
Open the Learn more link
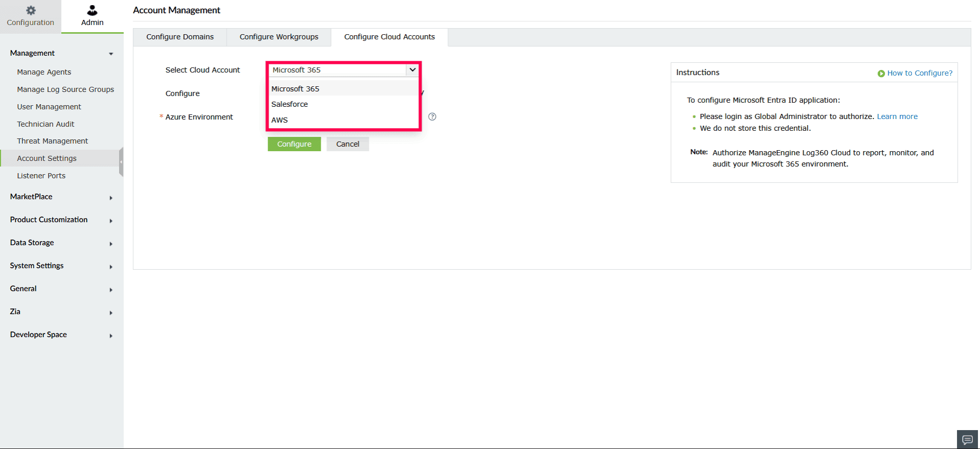897,116
